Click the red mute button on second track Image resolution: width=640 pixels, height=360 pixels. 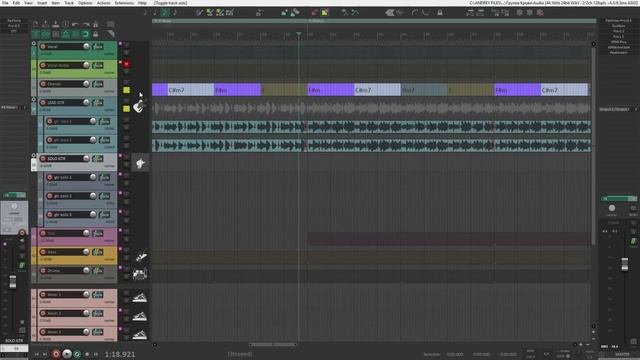click(127, 64)
